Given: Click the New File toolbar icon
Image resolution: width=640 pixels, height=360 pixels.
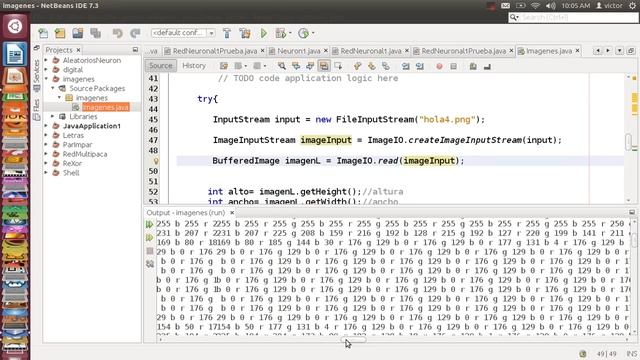Looking at the screenshot, I should click(x=43, y=33).
